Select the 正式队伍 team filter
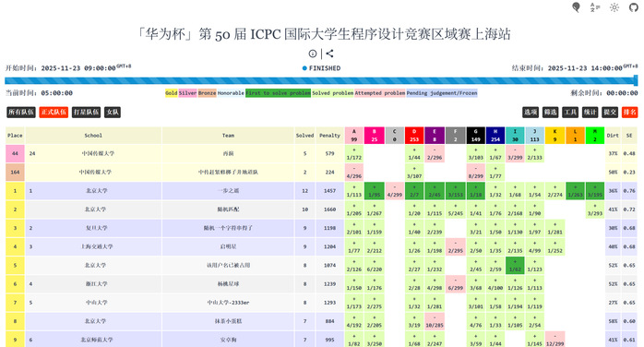Image resolution: width=644 pixels, height=347 pixels. tap(54, 112)
